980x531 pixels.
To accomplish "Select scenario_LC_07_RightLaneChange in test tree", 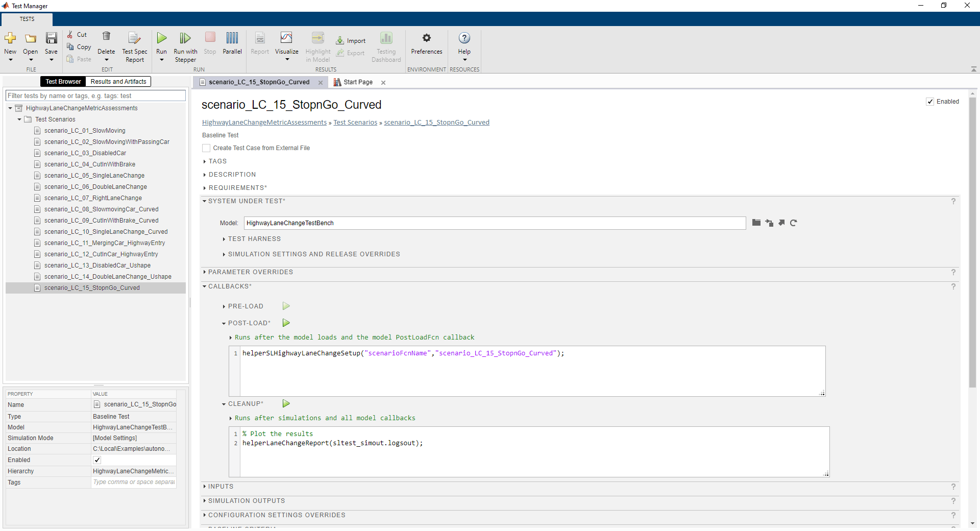I will (x=93, y=198).
